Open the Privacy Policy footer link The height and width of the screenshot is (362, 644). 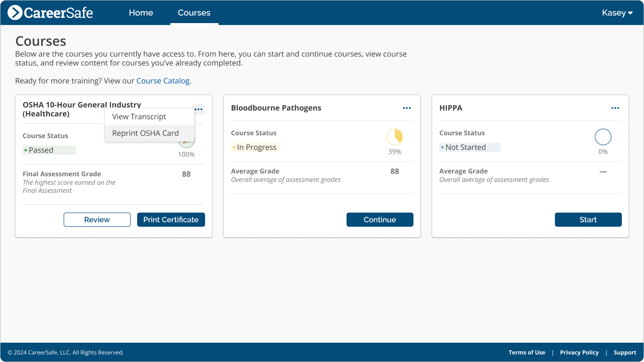pos(579,353)
